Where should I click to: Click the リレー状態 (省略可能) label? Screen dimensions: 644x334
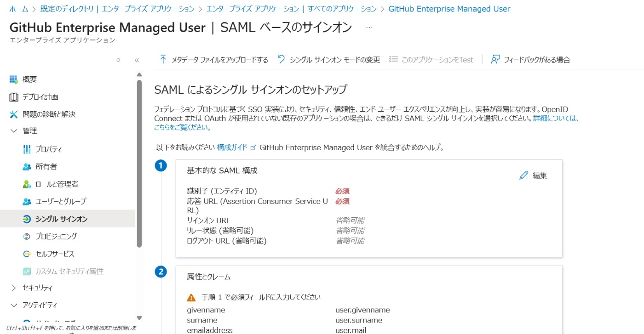click(x=220, y=231)
